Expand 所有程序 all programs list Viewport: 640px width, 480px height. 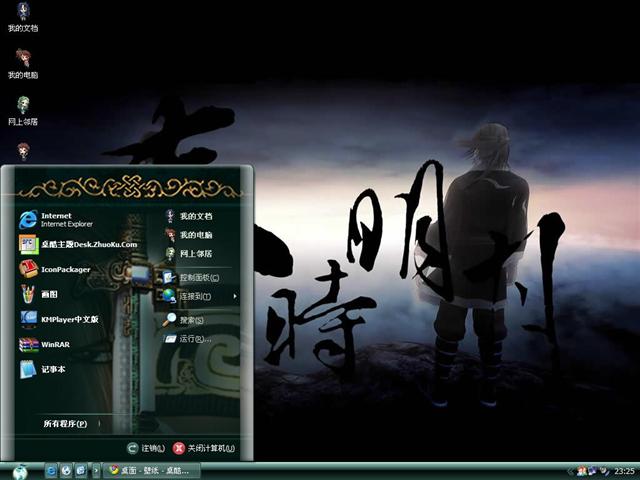click(x=65, y=424)
